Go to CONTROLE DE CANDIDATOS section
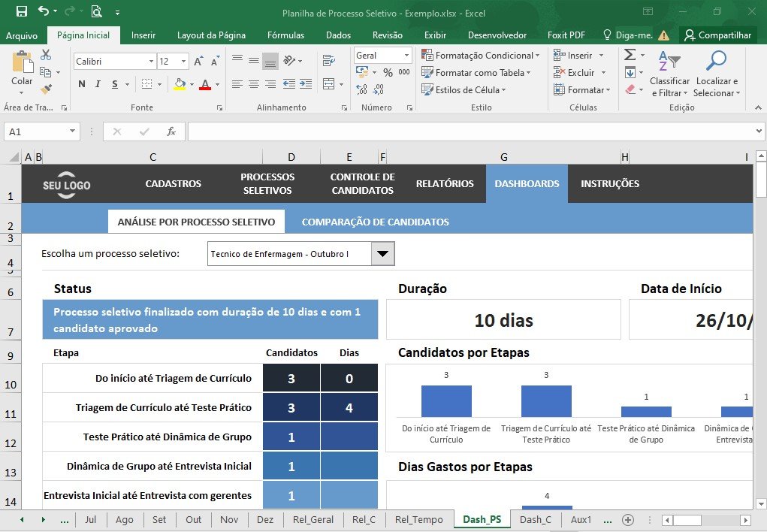 (x=363, y=183)
